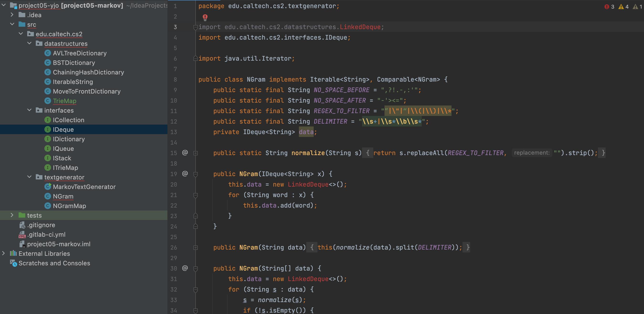Expand folded NGram constructor on line 26
The image size is (644, 314).
pyautogui.click(x=196, y=247)
